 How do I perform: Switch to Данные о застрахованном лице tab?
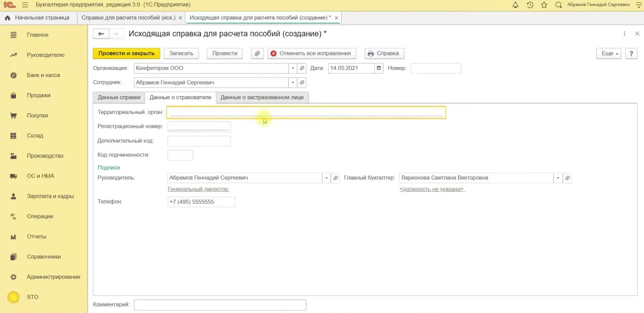click(x=262, y=97)
